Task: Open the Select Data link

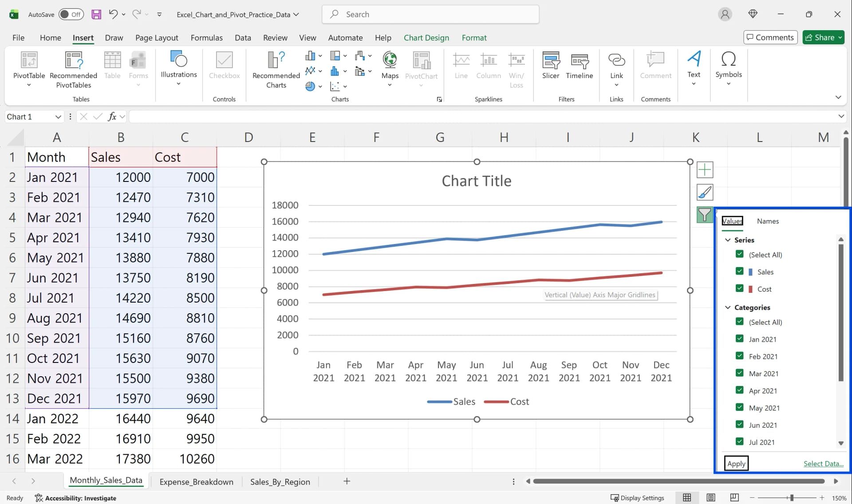Action: [824, 463]
